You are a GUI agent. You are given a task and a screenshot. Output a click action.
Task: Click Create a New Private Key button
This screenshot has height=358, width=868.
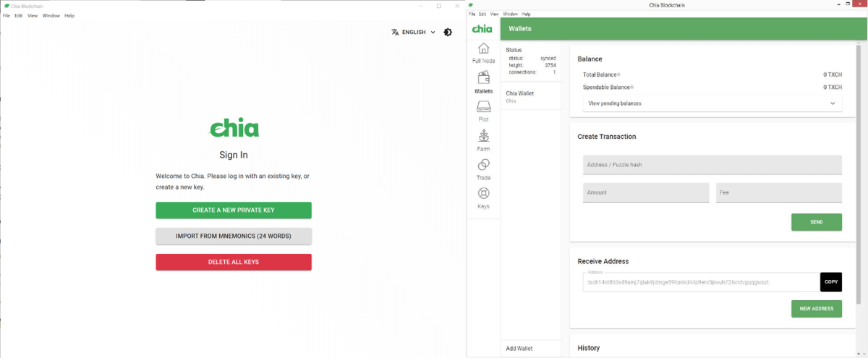[234, 210]
